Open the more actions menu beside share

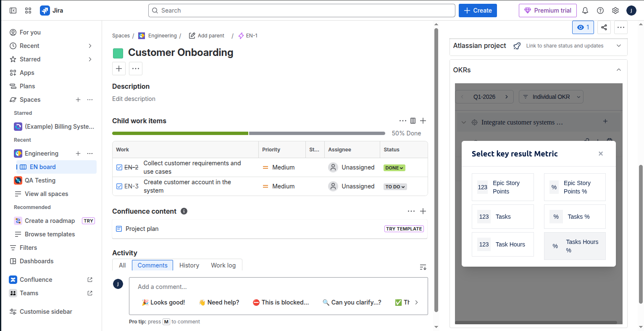point(621,27)
